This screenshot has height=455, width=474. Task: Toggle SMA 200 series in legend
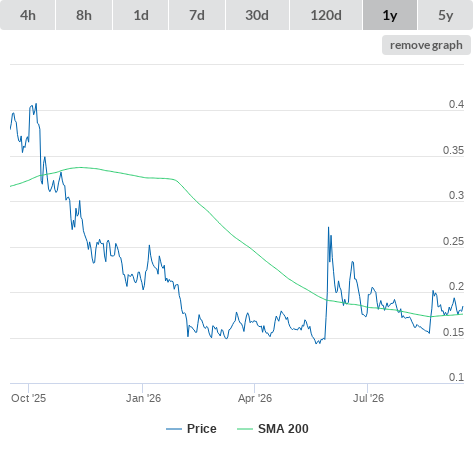tap(283, 429)
